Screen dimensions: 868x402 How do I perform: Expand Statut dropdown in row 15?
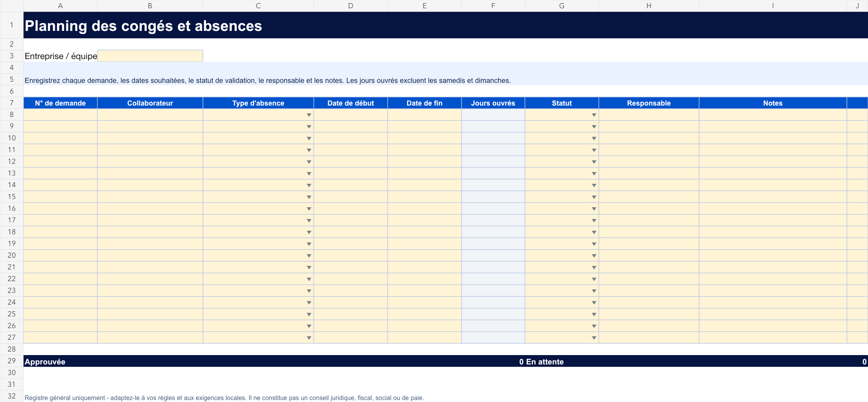(594, 197)
